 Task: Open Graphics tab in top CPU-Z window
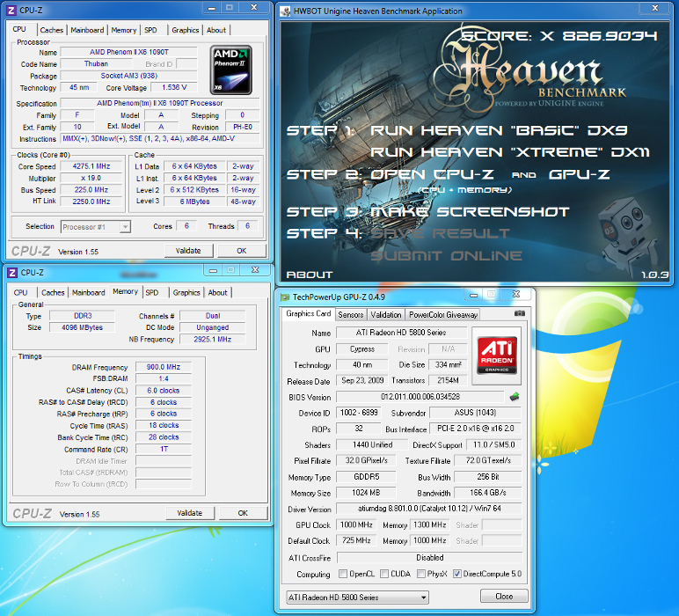pyautogui.click(x=186, y=30)
